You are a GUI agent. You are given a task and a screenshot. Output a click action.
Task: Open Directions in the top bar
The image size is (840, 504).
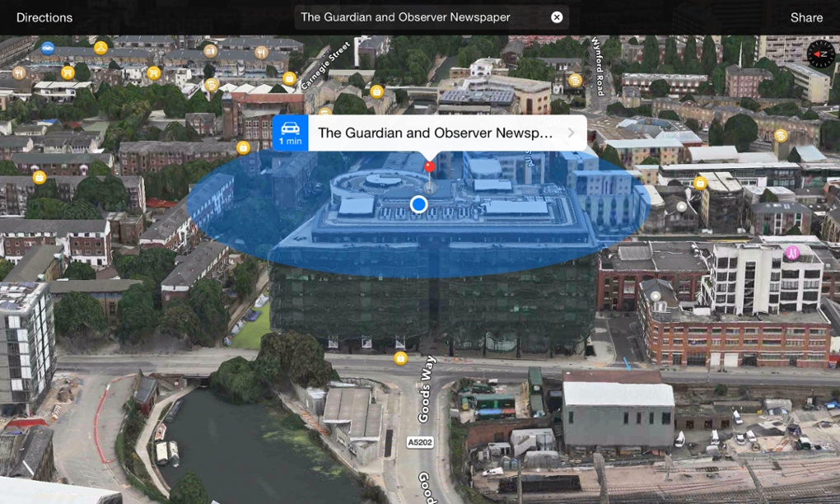coord(44,17)
